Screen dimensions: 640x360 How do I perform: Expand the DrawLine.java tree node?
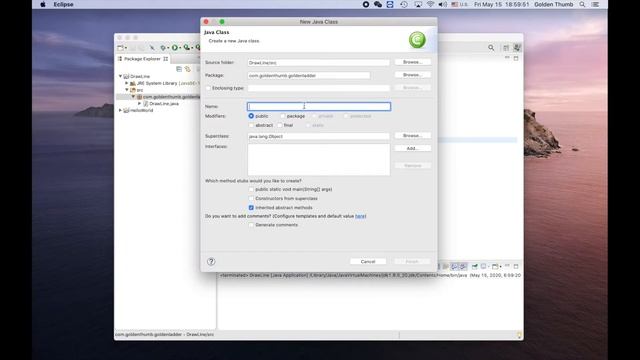140,104
